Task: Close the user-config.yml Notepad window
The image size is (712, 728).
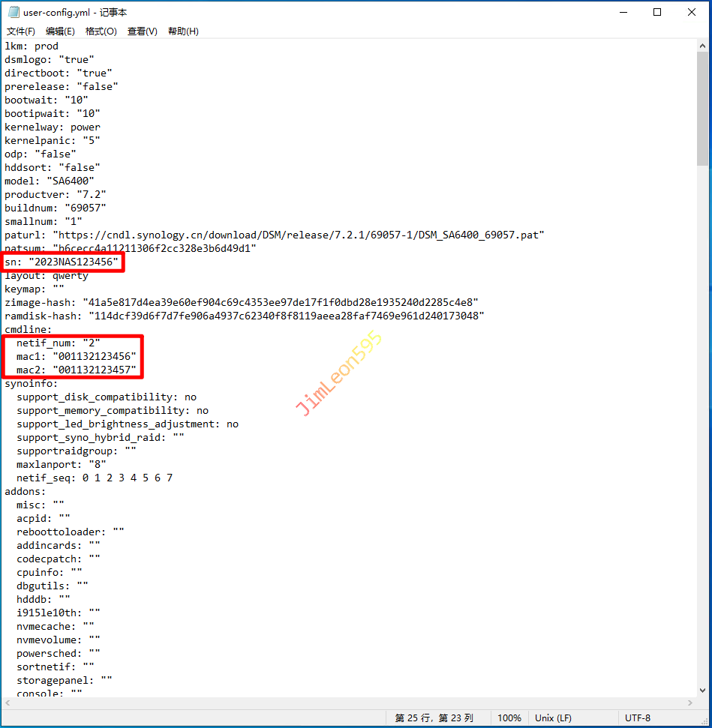Action: [x=691, y=12]
